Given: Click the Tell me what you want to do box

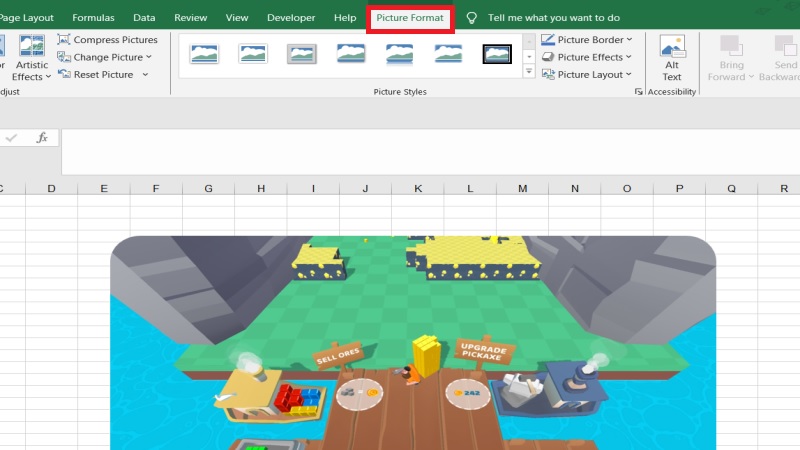Looking at the screenshot, I should 554,18.
